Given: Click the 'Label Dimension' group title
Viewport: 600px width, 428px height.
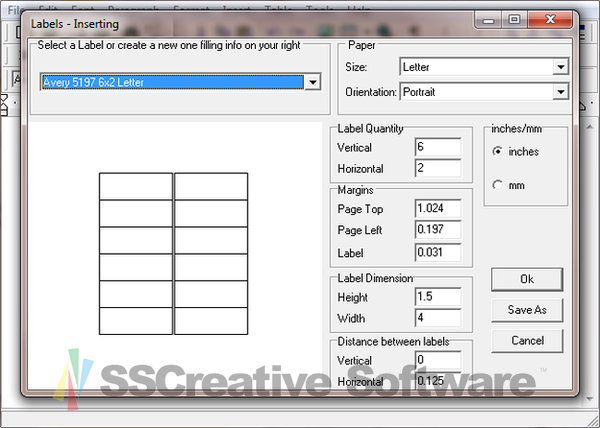Looking at the screenshot, I should (x=375, y=278).
